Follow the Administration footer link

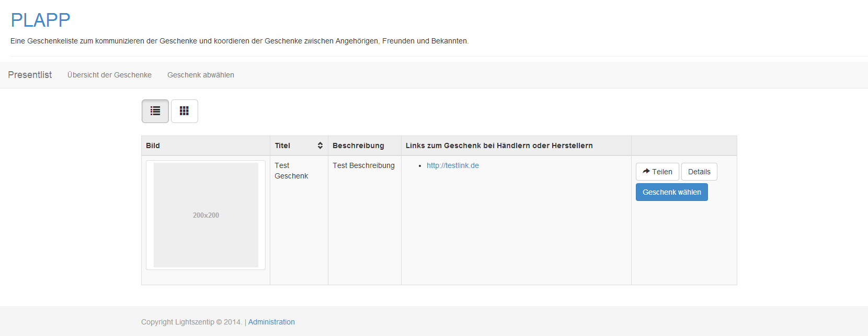coord(271,322)
